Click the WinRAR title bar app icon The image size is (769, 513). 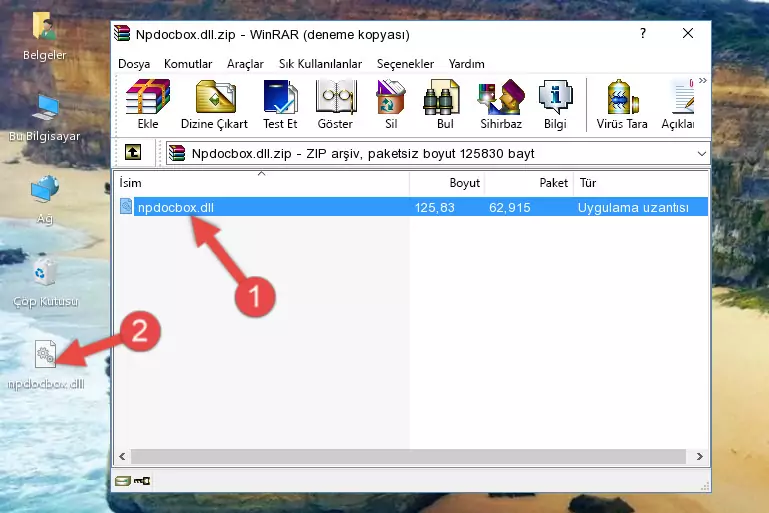pos(122,34)
